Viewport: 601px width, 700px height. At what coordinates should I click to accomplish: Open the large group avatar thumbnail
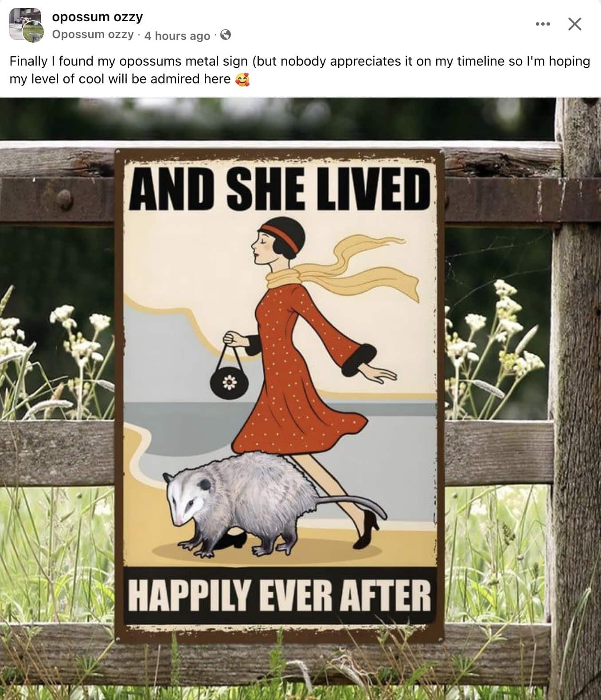click(23, 22)
